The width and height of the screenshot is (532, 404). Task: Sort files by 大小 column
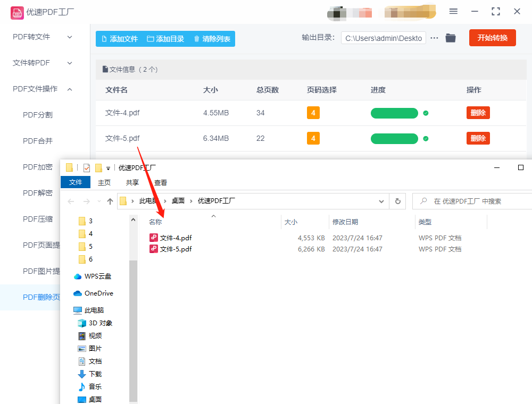pyautogui.click(x=291, y=222)
